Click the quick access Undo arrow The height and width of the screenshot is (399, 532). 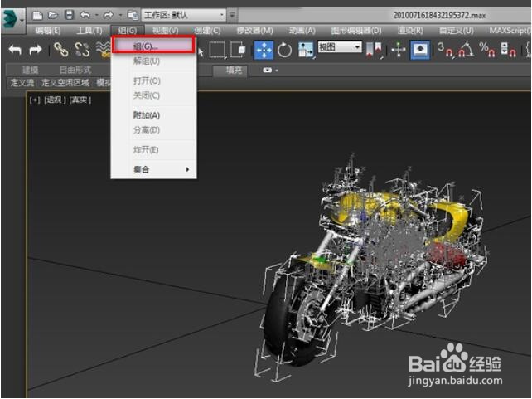(x=85, y=15)
